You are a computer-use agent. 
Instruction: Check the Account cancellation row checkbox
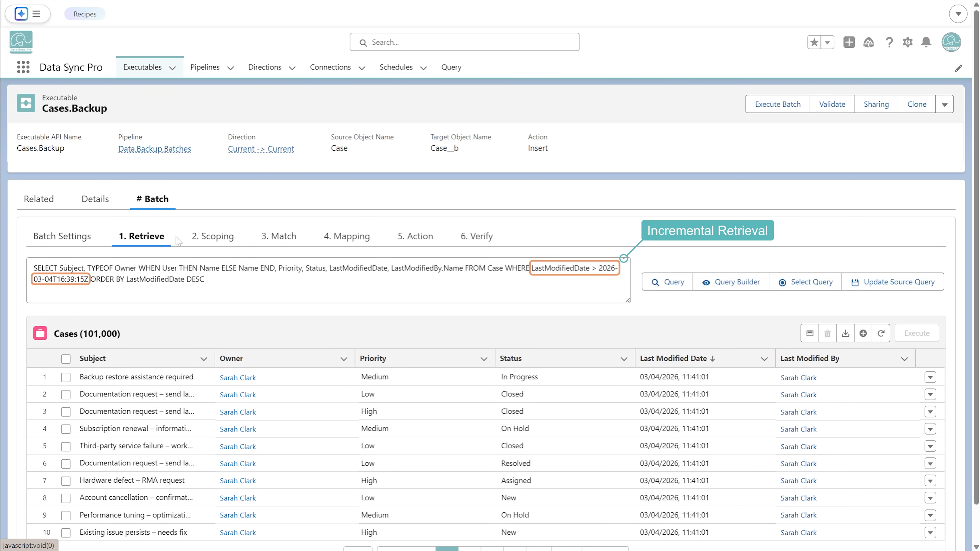point(66,498)
